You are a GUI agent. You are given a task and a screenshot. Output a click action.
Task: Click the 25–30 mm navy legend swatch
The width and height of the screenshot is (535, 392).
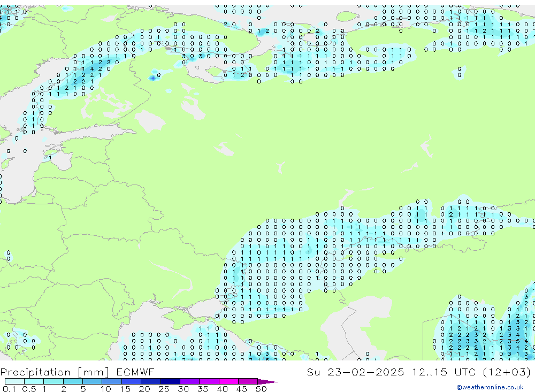click(170, 381)
